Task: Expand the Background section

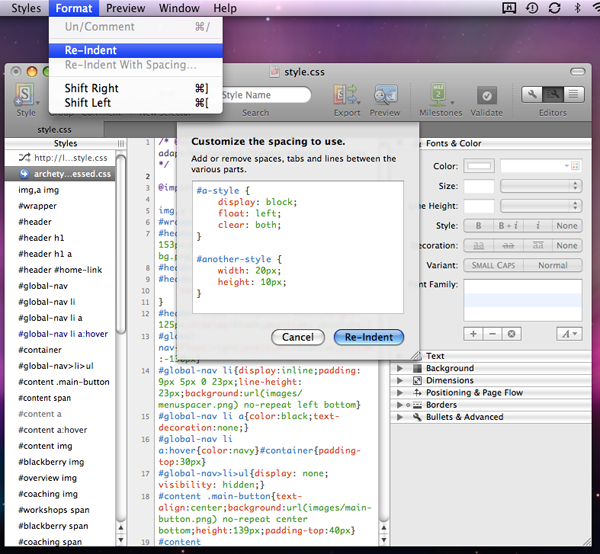Action: (400, 368)
